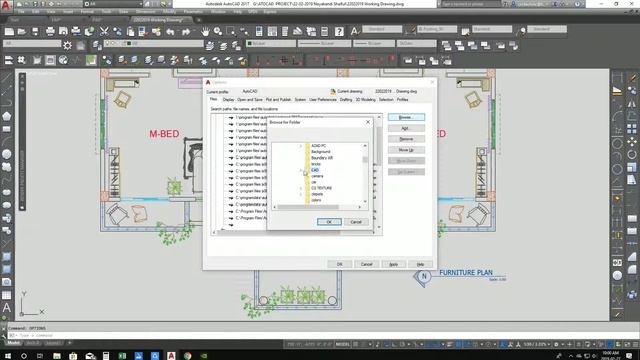Click Cancel in Browse for Folder
Viewport: 640px width, 360px height.
[x=356, y=222]
